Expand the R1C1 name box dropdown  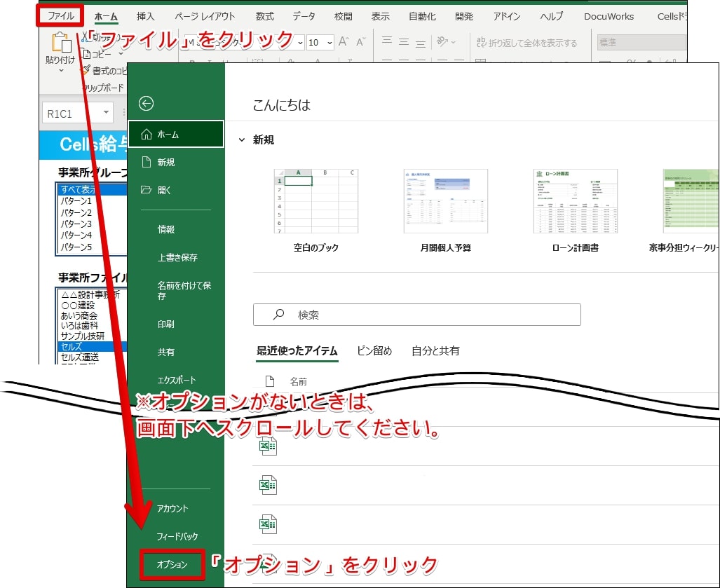(107, 112)
